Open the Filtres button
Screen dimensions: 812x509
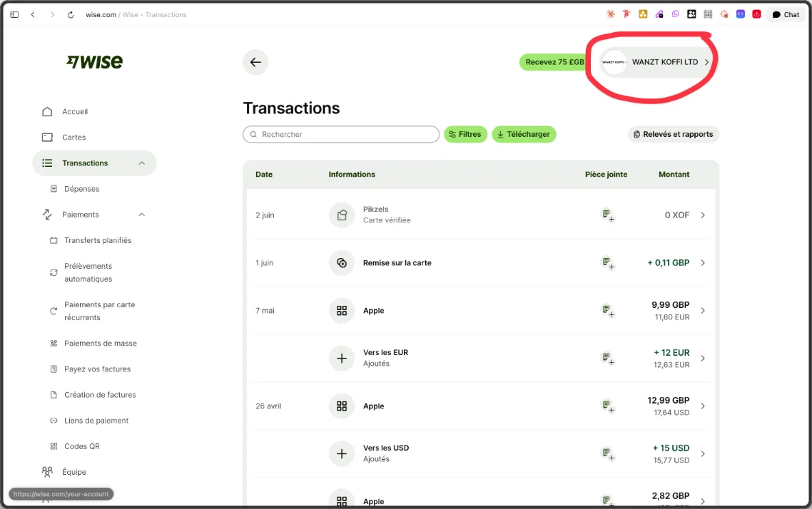click(465, 135)
